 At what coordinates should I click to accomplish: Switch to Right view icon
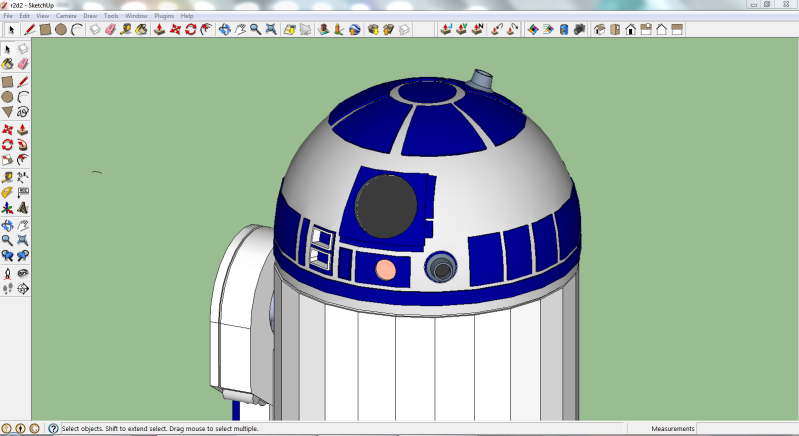646,30
